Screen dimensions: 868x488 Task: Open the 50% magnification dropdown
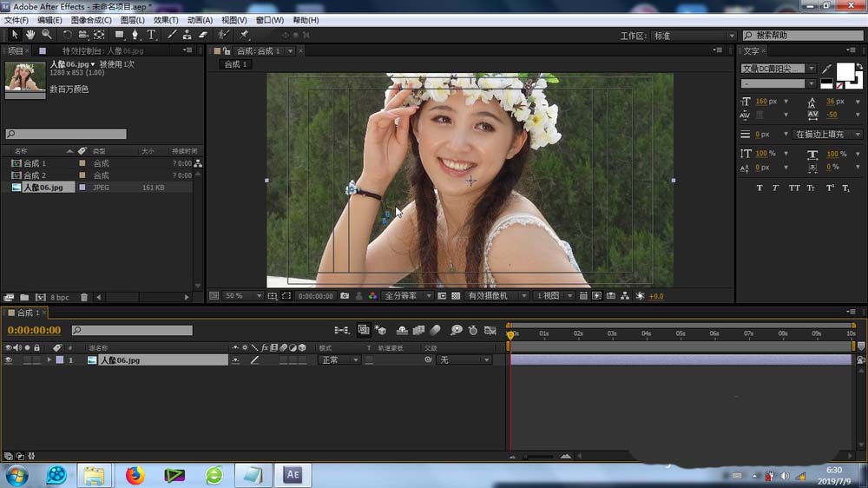coord(243,296)
